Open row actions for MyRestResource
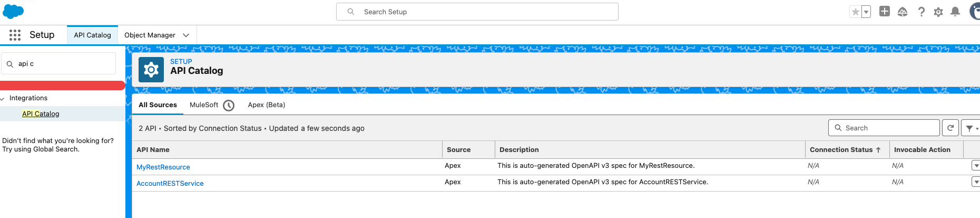 pyautogui.click(x=976, y=166)
